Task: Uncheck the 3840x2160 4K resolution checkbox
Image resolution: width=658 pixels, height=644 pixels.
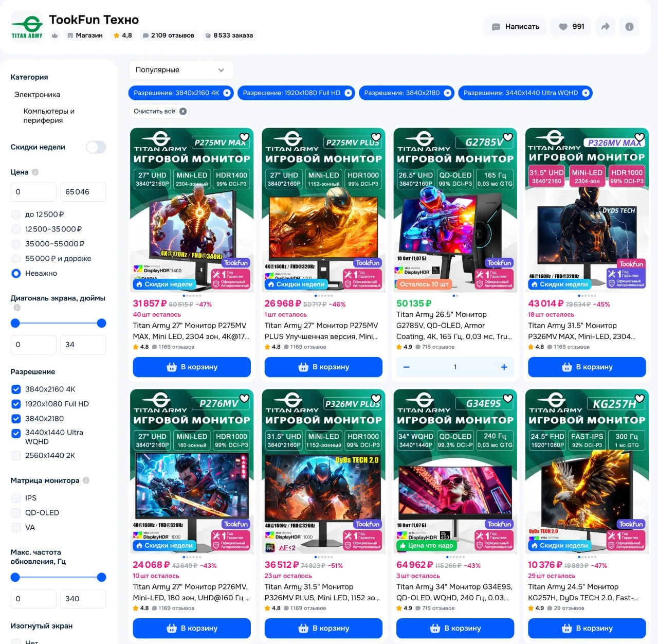Action: click(16, 389)
